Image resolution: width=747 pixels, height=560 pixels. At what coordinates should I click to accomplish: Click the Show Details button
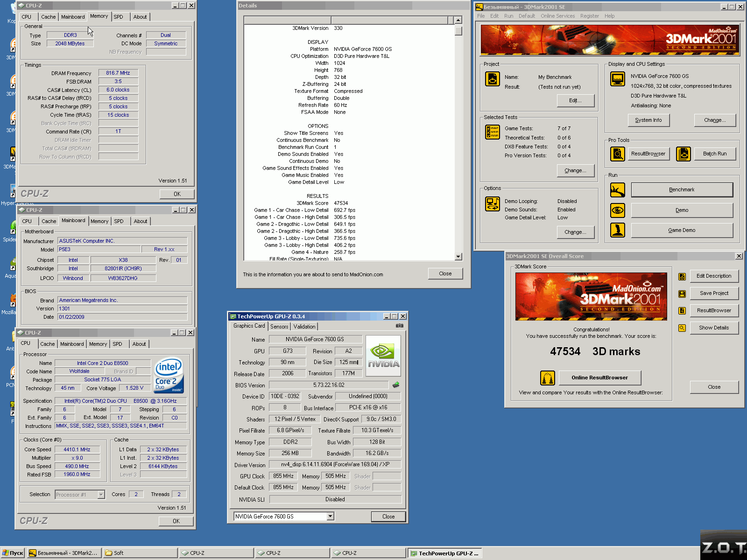tap(714, 328)
